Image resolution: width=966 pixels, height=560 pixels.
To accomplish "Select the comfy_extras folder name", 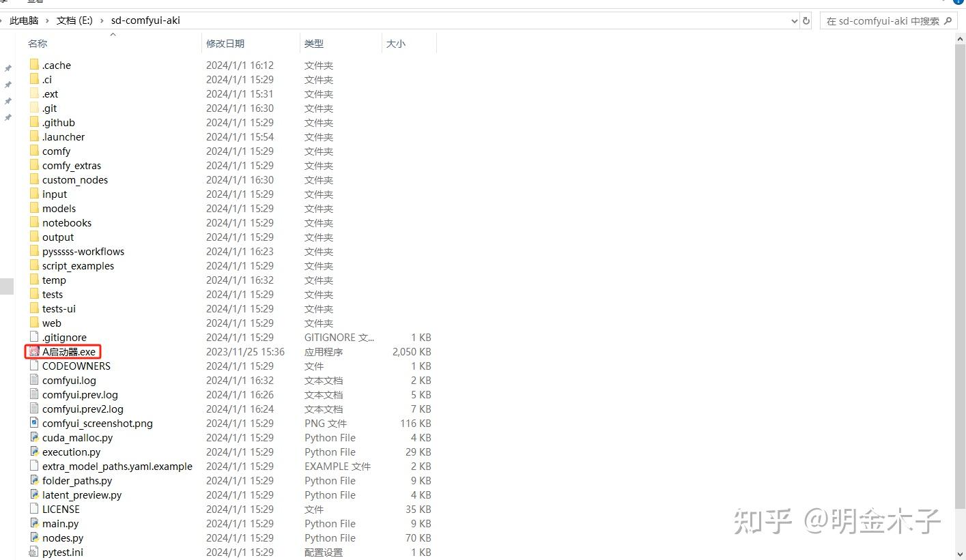I will coord(72,165).
